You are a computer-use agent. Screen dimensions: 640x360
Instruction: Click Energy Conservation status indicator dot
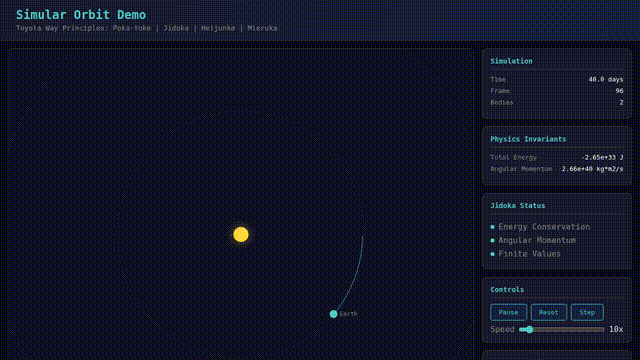point(493,227)
